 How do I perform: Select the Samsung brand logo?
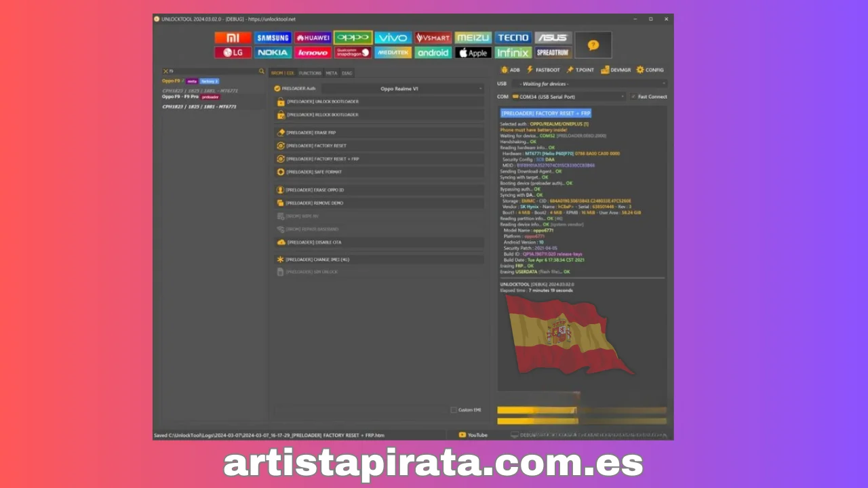273,38
